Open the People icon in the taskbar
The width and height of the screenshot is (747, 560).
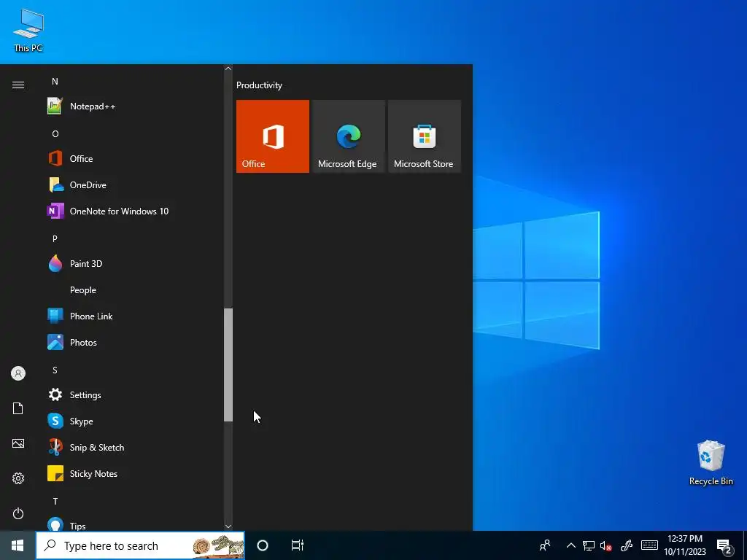pyautogui.click(x=545, y=545)
